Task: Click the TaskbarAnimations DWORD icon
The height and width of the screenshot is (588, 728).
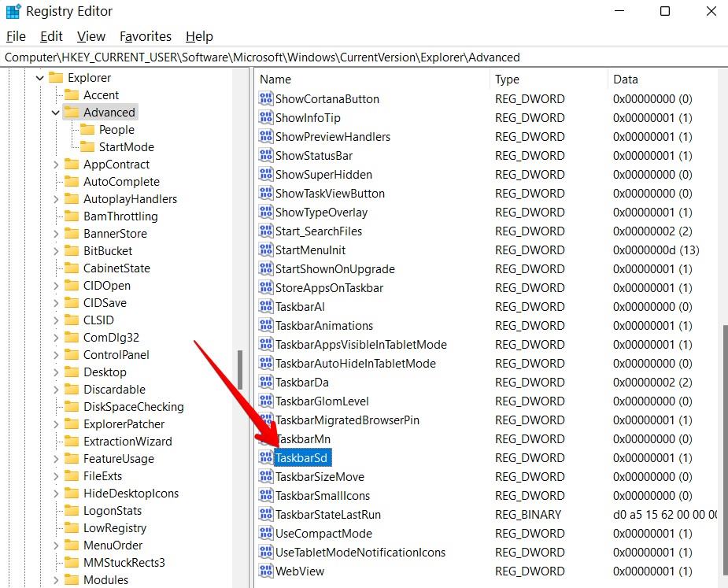Action: 265,325
